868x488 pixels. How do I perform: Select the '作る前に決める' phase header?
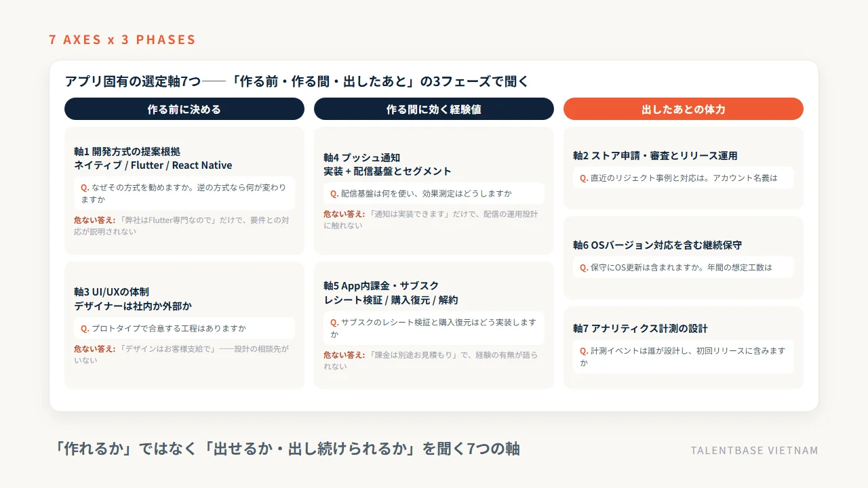(184, 108)
